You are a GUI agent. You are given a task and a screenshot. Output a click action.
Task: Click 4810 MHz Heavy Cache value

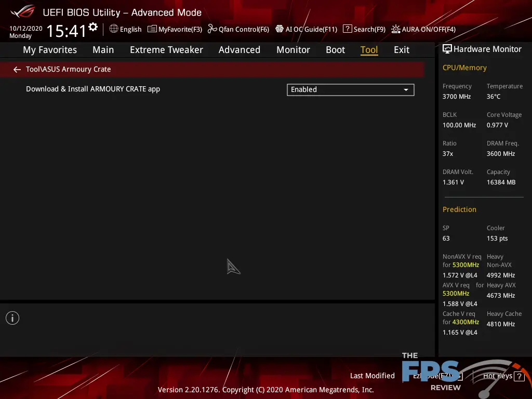click(x=500, y=324)
